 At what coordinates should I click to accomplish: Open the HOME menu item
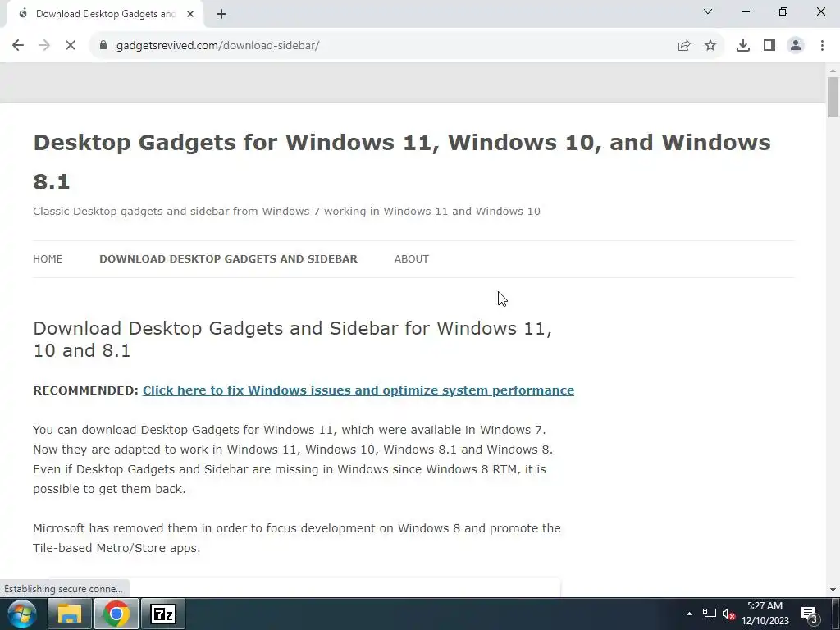(x=48, y=258)
